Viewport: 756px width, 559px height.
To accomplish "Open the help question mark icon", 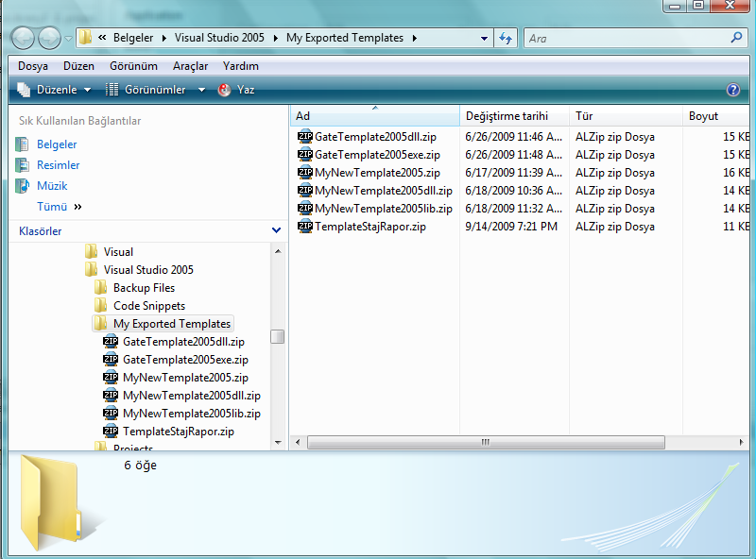I will coord(732,90).
